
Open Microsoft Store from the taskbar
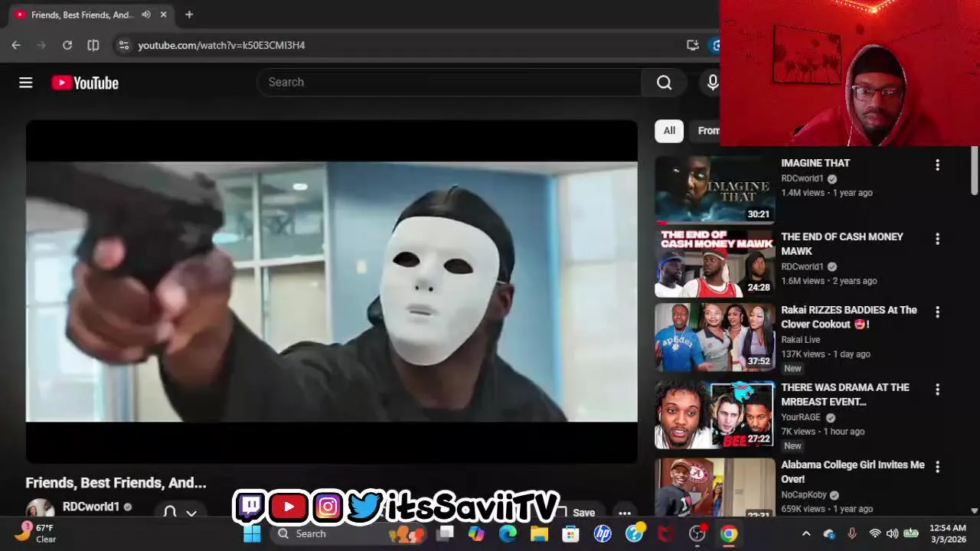coord(571,533)
